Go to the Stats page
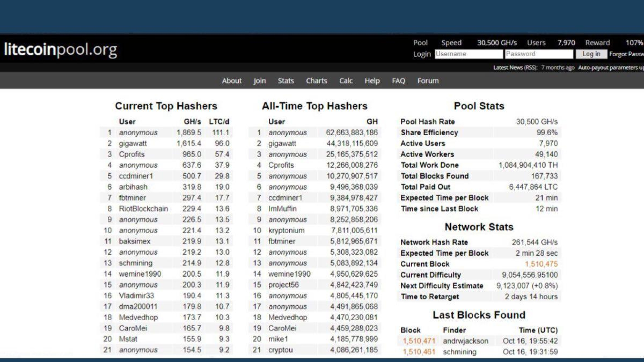644x362 pixels. (x=286, y=81)
